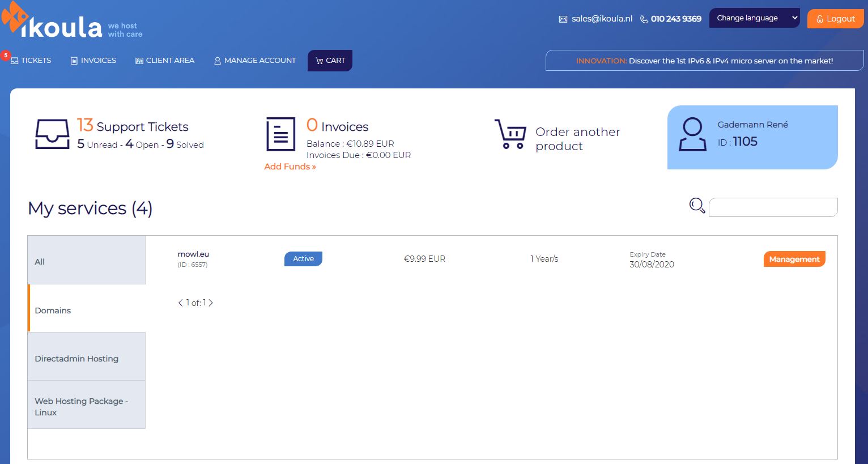The width and height of the screenshot is (868, 464).
Task: Go to previous page arrow in pagination
Action: pyautogui.click(x=181, y=303)
